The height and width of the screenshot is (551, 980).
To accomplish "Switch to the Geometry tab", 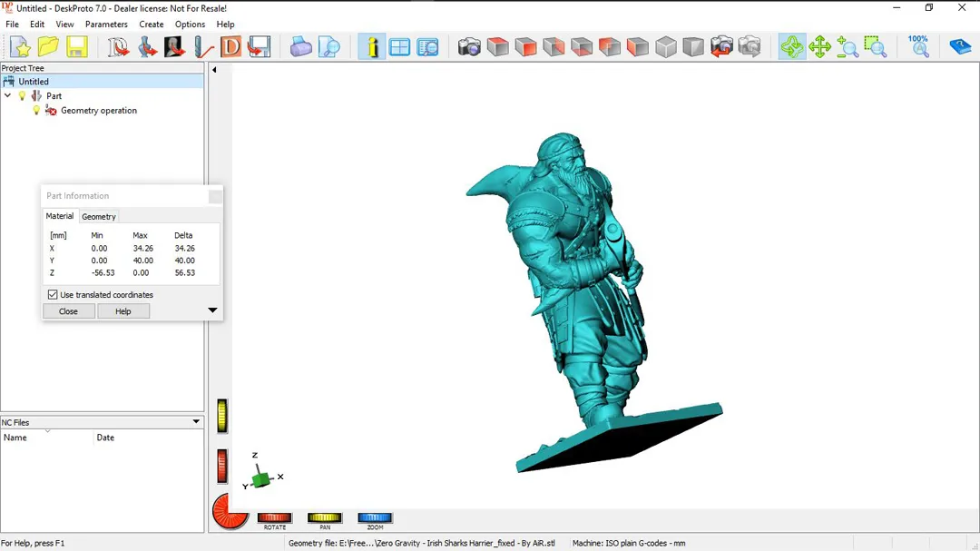I will coord(99,217).
